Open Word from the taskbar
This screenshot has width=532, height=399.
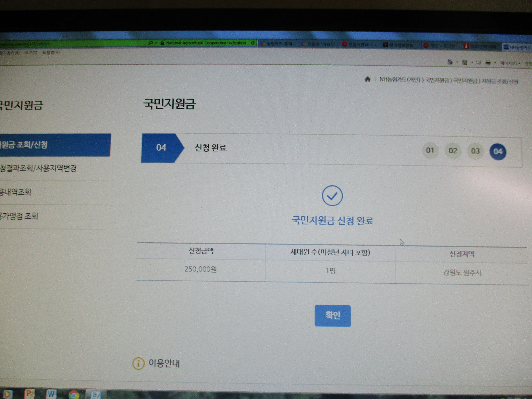click(51, 394)
